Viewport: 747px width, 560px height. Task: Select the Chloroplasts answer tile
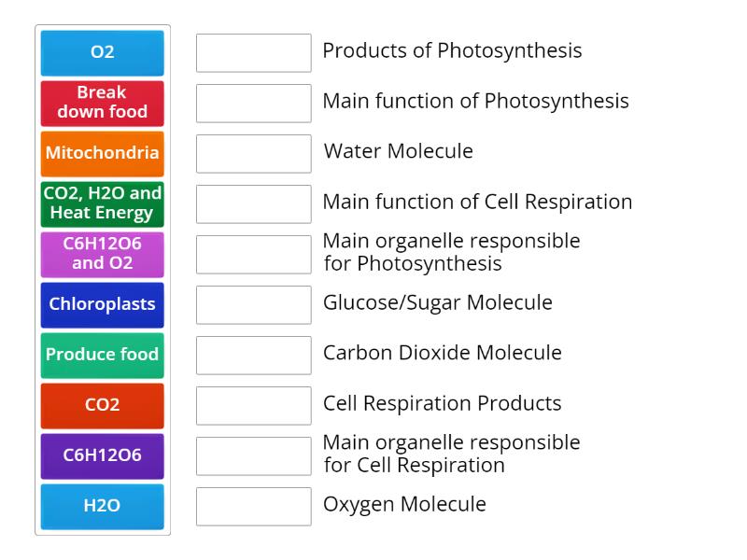(102, 304)
